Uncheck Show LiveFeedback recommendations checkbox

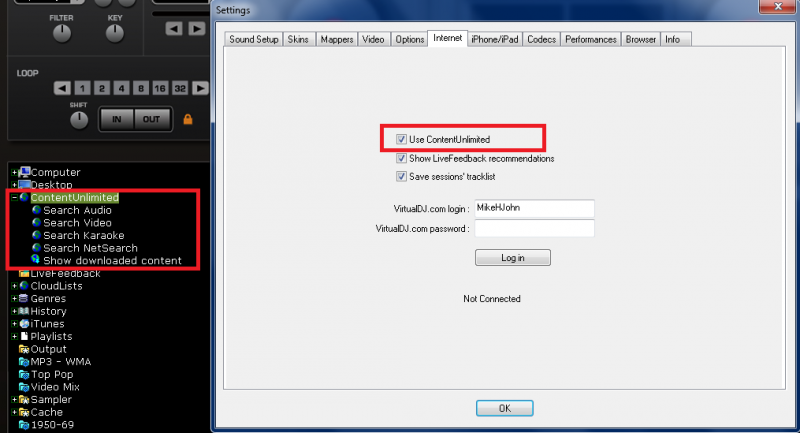tap(402, 158)
